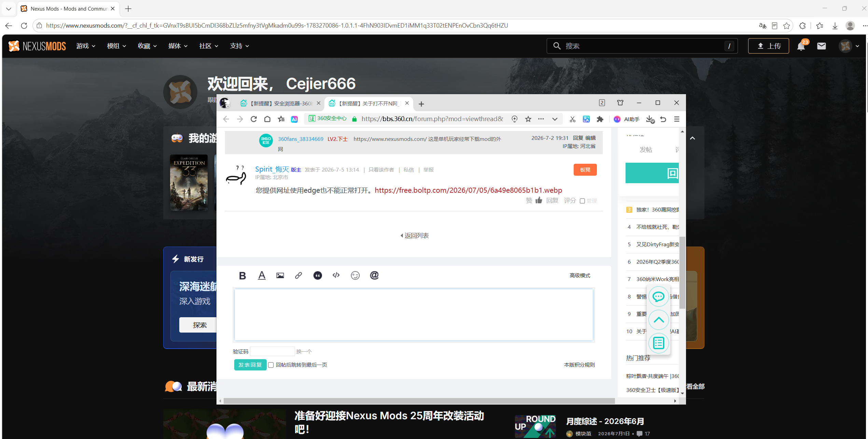Reload the page in 360 browser

click(253, 119)
